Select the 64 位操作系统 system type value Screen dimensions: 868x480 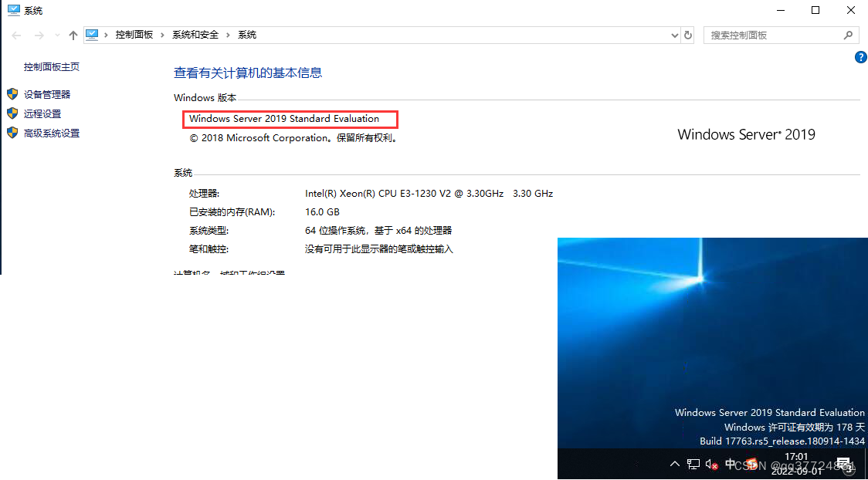tap(378, 231)
